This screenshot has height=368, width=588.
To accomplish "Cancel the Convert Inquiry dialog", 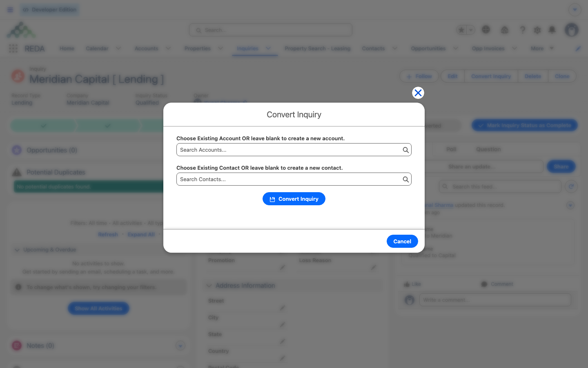I will pyautogui.click(x=402, y=241).
